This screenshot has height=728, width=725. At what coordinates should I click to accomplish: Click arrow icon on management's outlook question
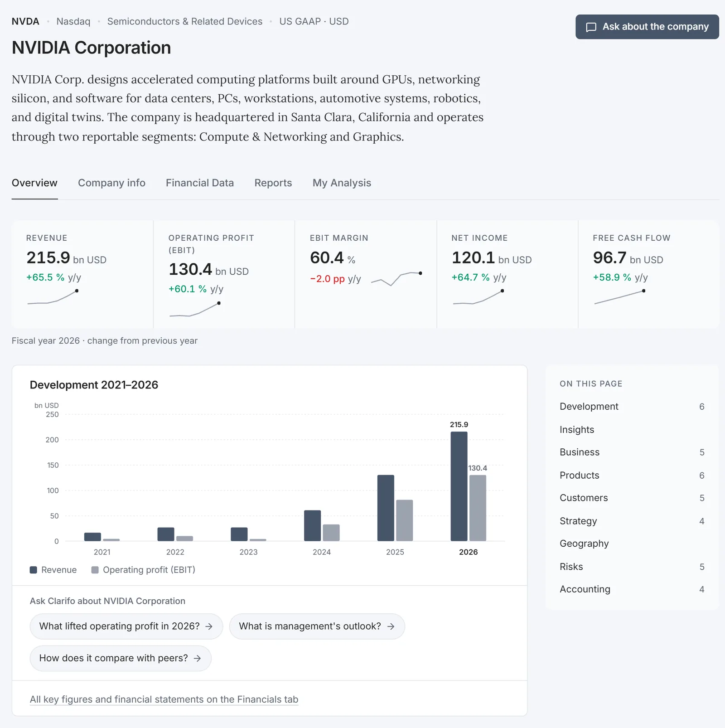click(391, 626)
